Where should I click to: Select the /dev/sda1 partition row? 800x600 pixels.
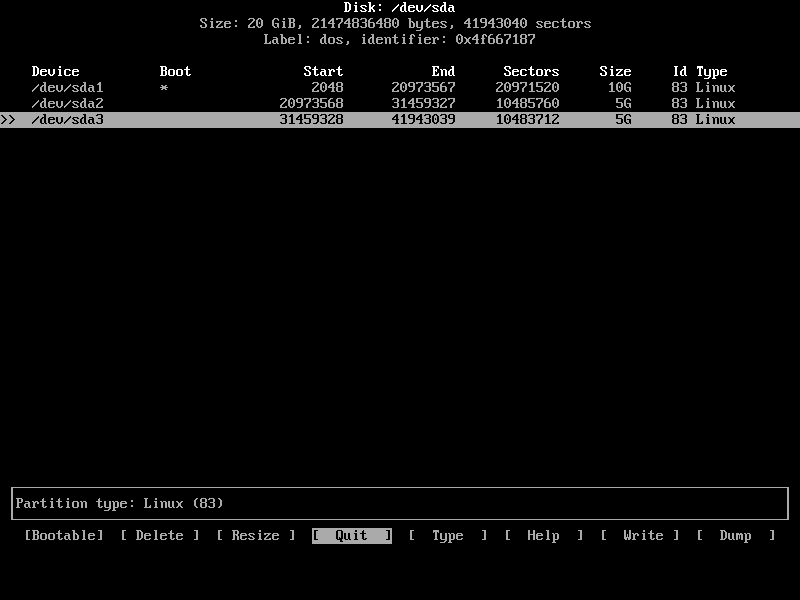[x=400, y=87]
